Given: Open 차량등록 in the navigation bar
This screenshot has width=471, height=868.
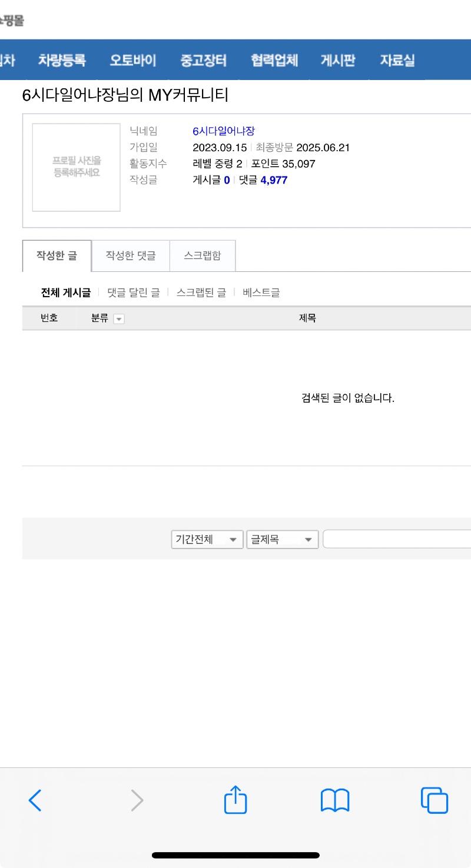Looking at the screenshot, I should tap(62, 60).
